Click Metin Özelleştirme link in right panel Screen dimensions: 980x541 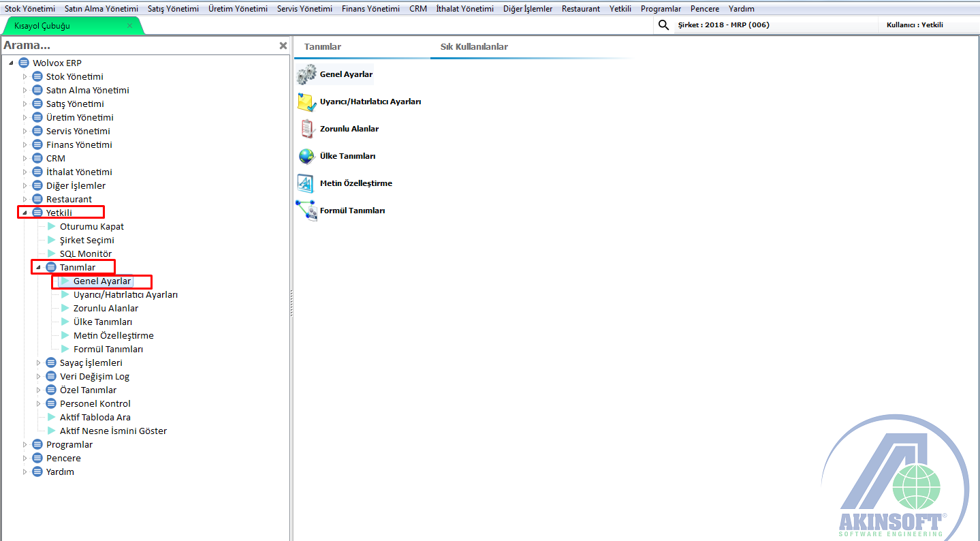coord(356,183)
